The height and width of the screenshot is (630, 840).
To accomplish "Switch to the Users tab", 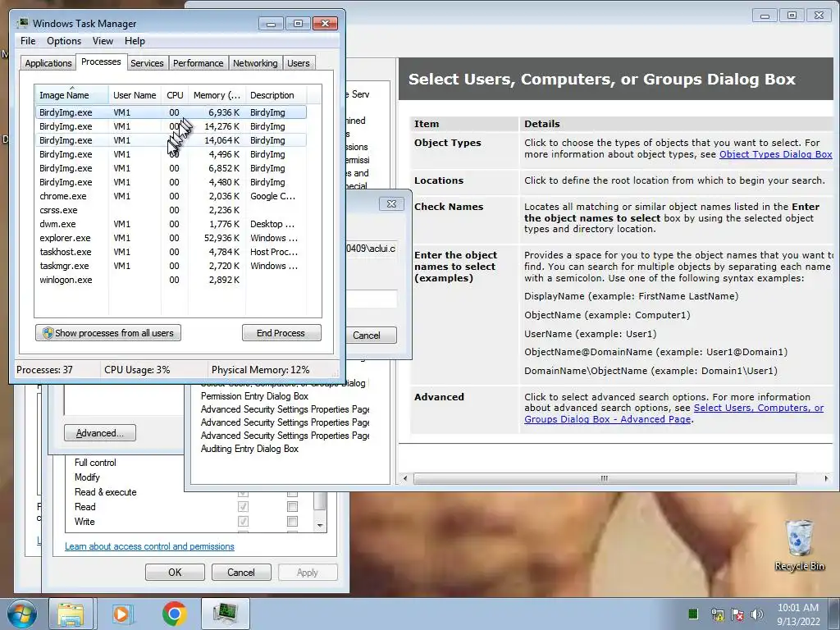I will 298,63.
